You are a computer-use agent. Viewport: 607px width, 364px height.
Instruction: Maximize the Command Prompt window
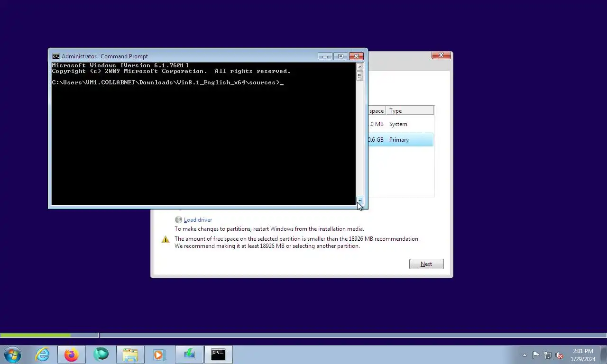[x=340, y=56]
